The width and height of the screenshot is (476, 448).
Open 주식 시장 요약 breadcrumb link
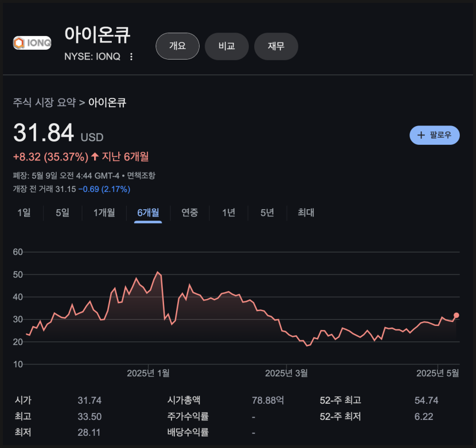click(x=44, y=102)
